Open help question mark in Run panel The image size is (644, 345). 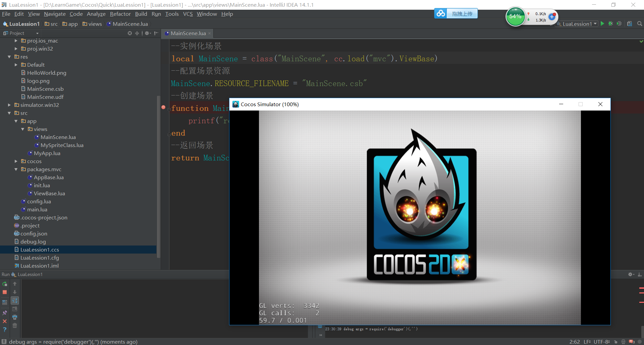click(x=5, y=330)
